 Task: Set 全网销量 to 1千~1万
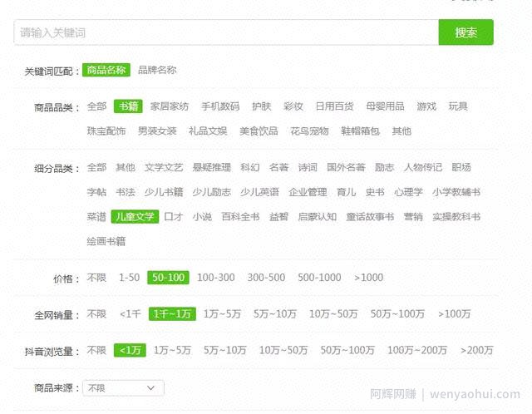pyautogui.click(x=172, y=314)
